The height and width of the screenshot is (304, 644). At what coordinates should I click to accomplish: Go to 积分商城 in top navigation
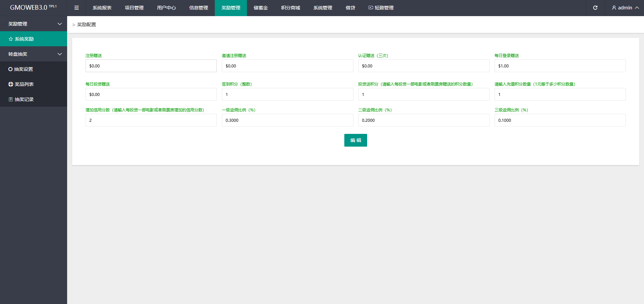[x=291, y=8]
